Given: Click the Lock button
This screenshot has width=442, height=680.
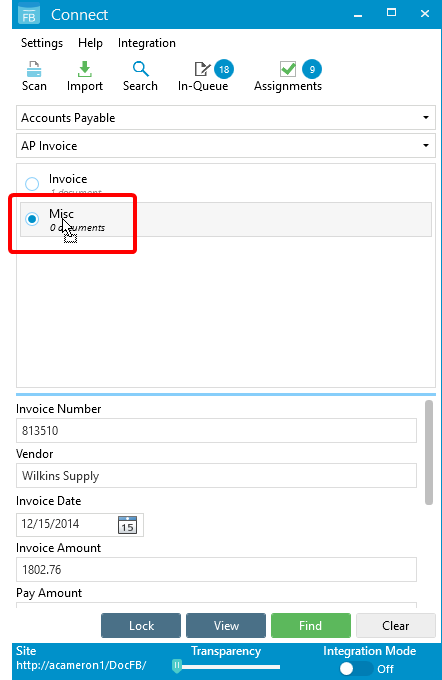Looking at the screenshot, I should pos(141,625).
